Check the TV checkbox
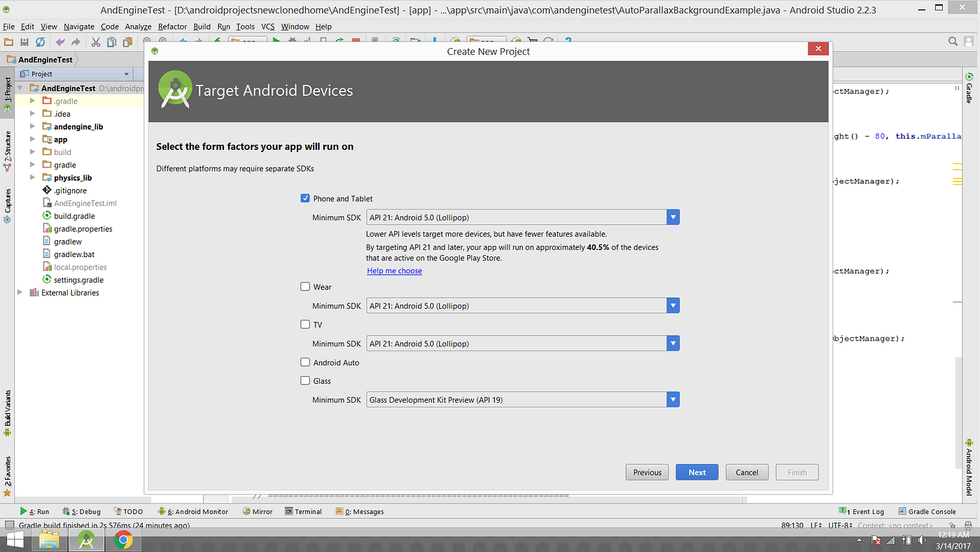Viewport: 980px width, 552px height. click(x=305, y=324)
